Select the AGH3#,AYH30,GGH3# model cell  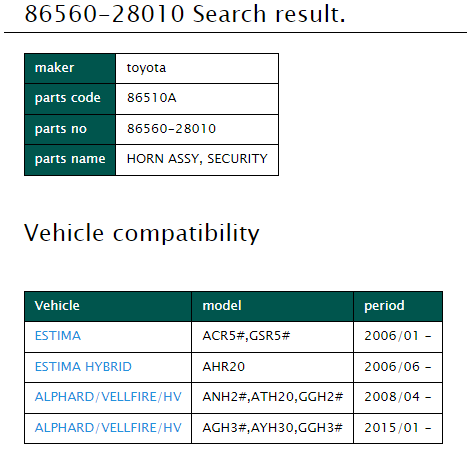[272, 428]
